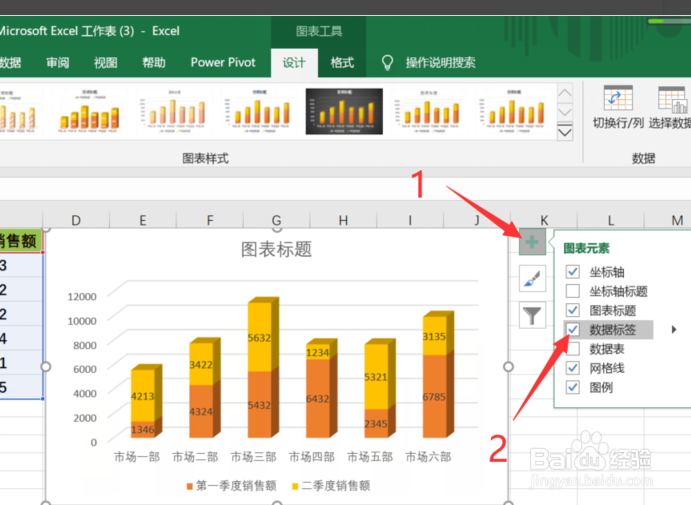Open the Chart Filters funnel button
The image size is (691, 505).
[x=532, y=315]
